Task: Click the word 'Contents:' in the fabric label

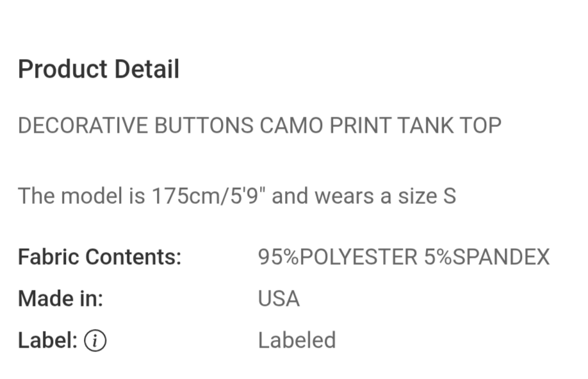Action: [133, 257]
